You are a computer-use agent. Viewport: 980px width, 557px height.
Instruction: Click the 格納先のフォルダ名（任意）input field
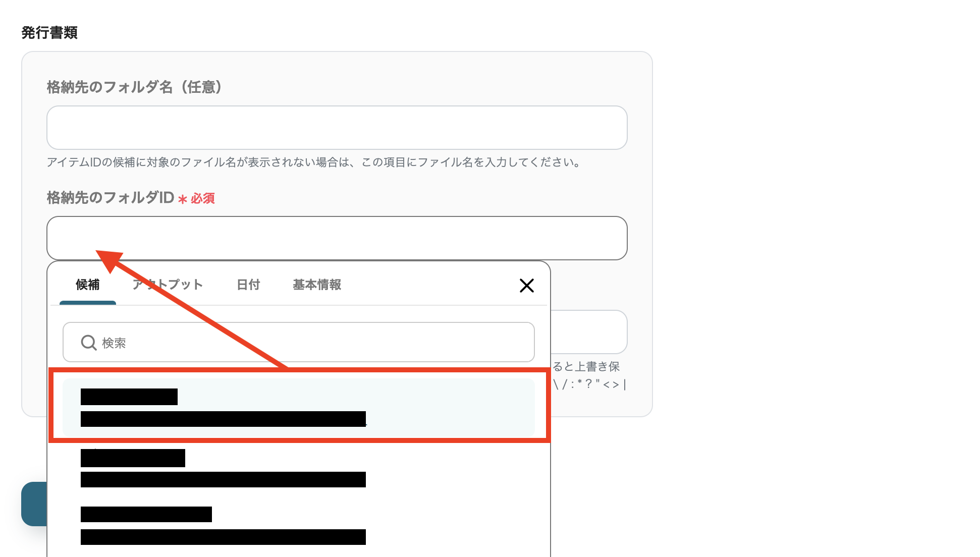pos(337,128)
